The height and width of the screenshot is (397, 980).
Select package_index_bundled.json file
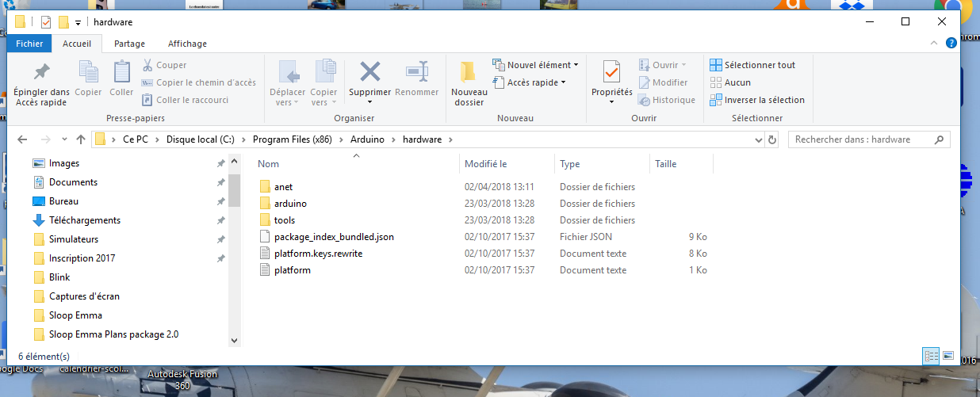pos(334,237)
